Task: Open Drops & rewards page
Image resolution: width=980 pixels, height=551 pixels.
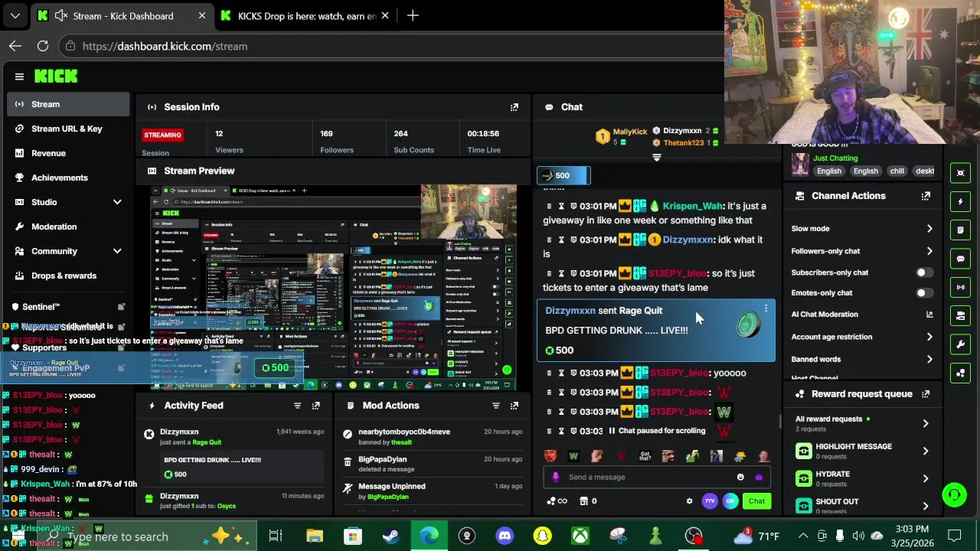Action: click(68, 275)
